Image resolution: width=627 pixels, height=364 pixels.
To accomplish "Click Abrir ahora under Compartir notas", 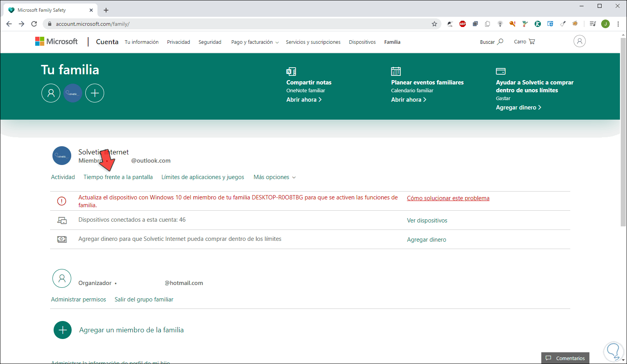I will tap(304, 100).
